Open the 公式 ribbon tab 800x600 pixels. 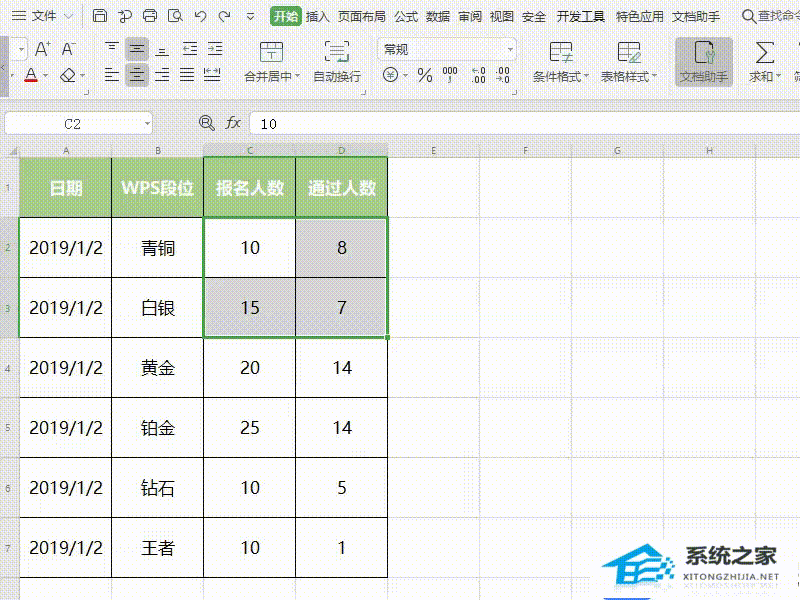point(406,16)
